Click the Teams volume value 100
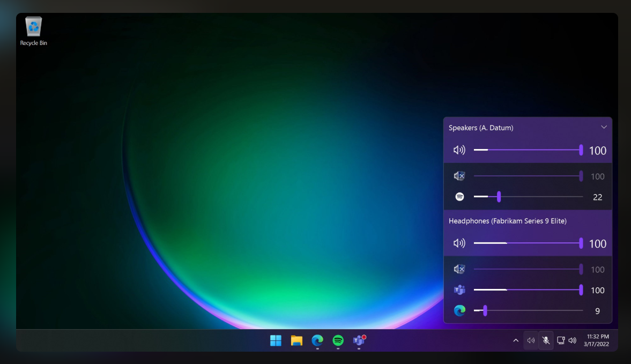Viewport: 631px width, 364px height. (598, 291)
